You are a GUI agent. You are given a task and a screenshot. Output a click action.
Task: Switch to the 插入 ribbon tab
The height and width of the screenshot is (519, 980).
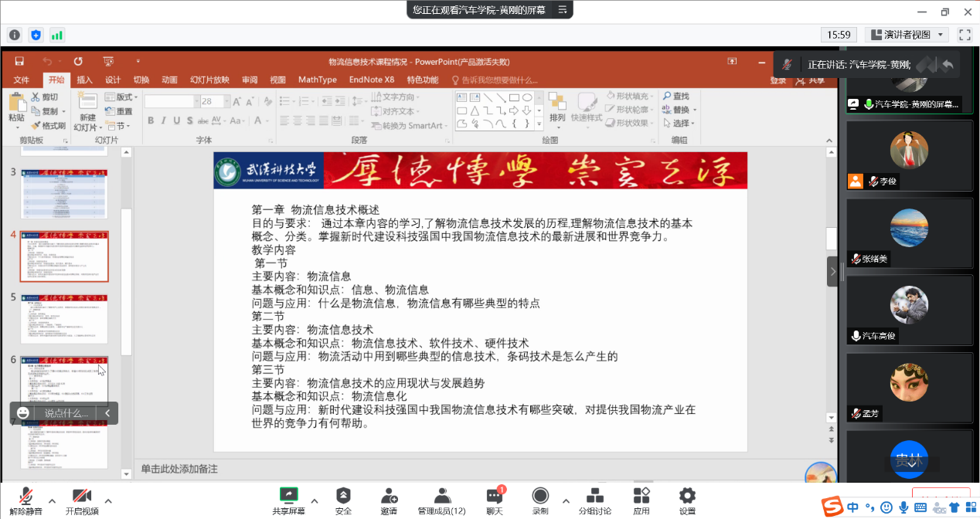(x=84, y=80)
